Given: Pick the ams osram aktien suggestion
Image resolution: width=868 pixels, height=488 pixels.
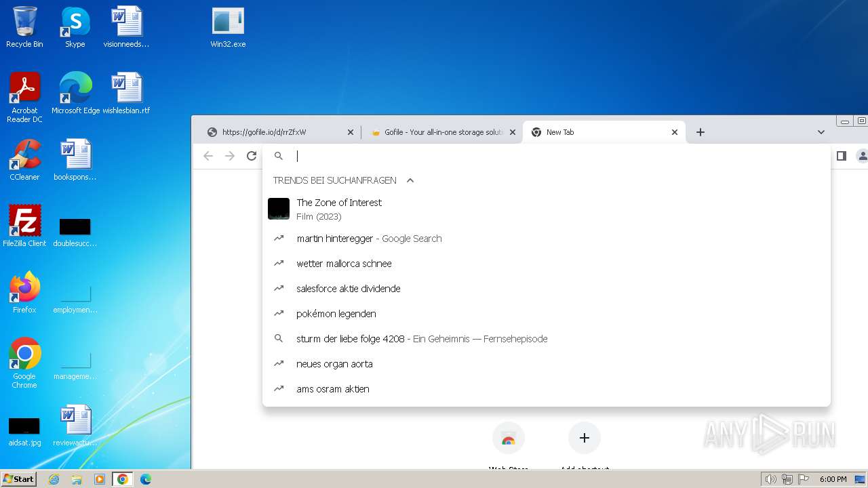Looking at the screenshot, I should [x=546, y=389].
